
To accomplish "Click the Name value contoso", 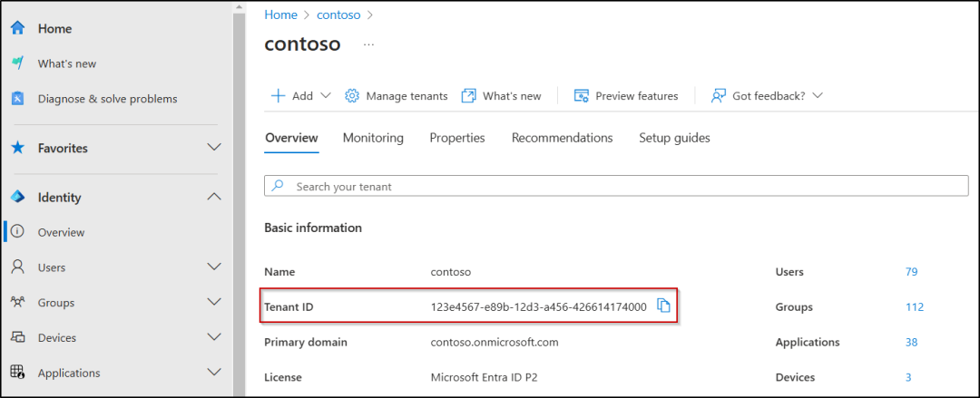I will click(451, 272).
